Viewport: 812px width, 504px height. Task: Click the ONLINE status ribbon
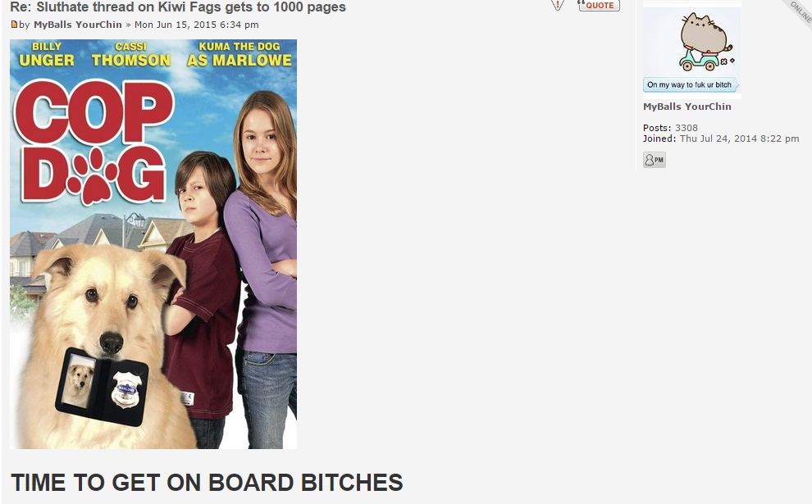(x=800, y=11)
